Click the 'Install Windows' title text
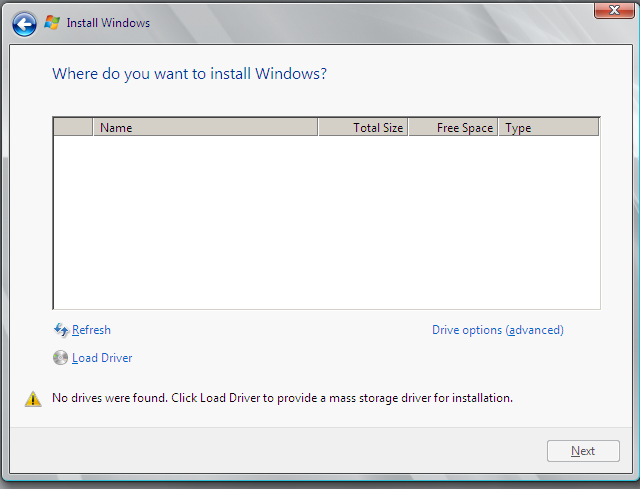This screenshot has width=640, height=489. [x=108, y=23]
